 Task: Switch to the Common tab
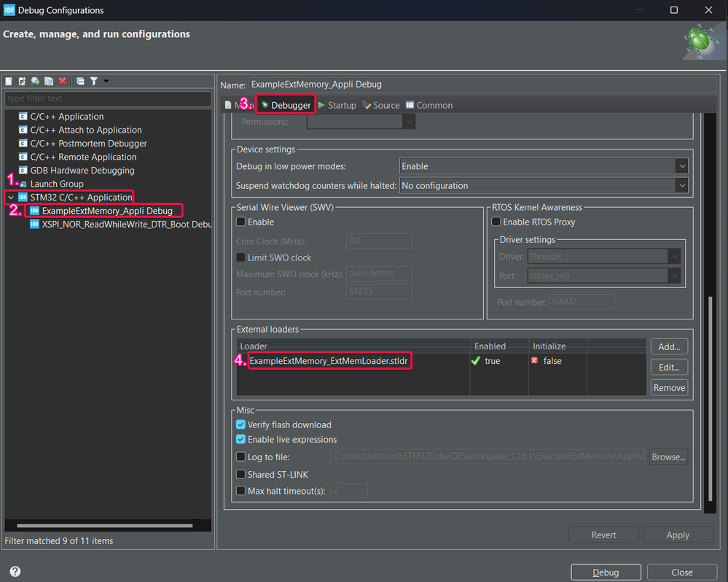click(x=429, y=106)
